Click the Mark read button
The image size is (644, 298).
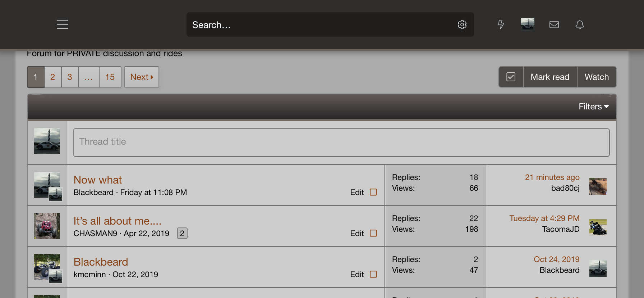550,77
